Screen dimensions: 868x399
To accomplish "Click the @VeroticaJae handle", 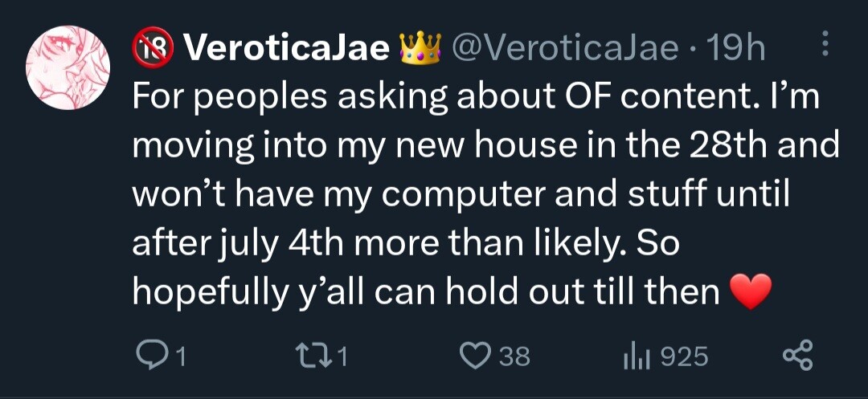I will point(565,50).
